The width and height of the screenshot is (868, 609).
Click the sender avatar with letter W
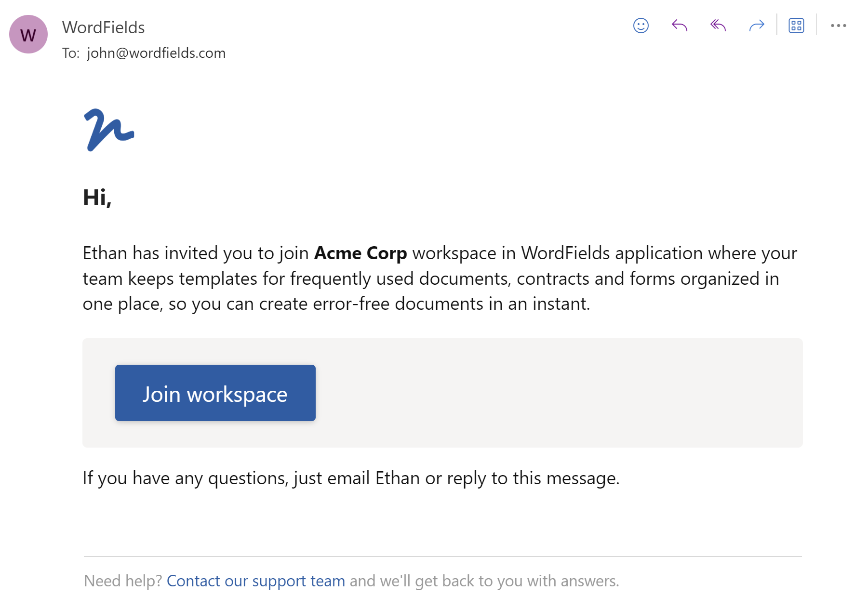tap(28, 34)
